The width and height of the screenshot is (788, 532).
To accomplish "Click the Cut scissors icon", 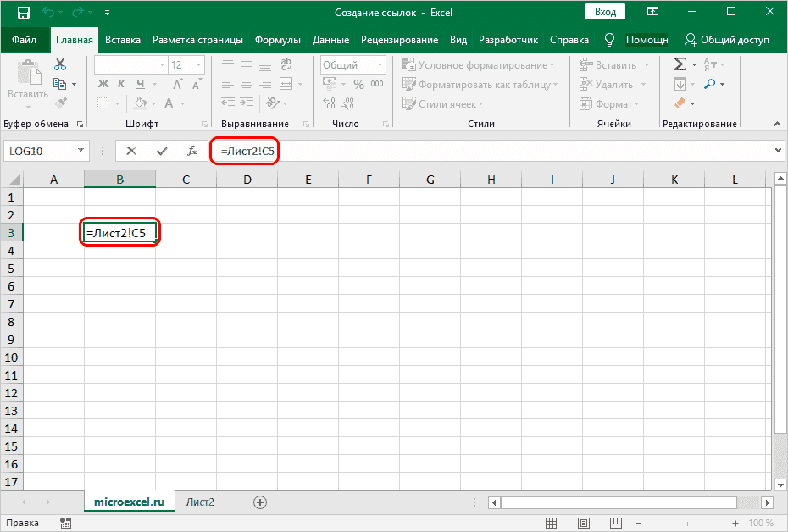I will pyautogui.click(x=60, y=64).
